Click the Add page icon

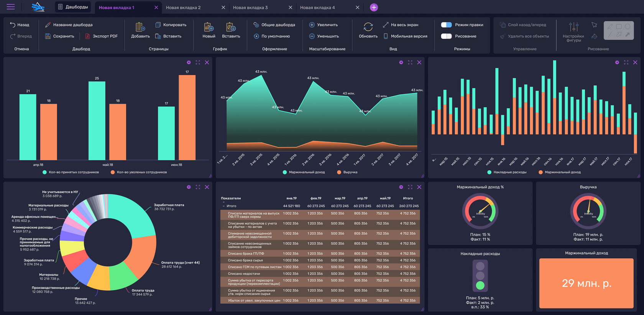tap(140, 27)
